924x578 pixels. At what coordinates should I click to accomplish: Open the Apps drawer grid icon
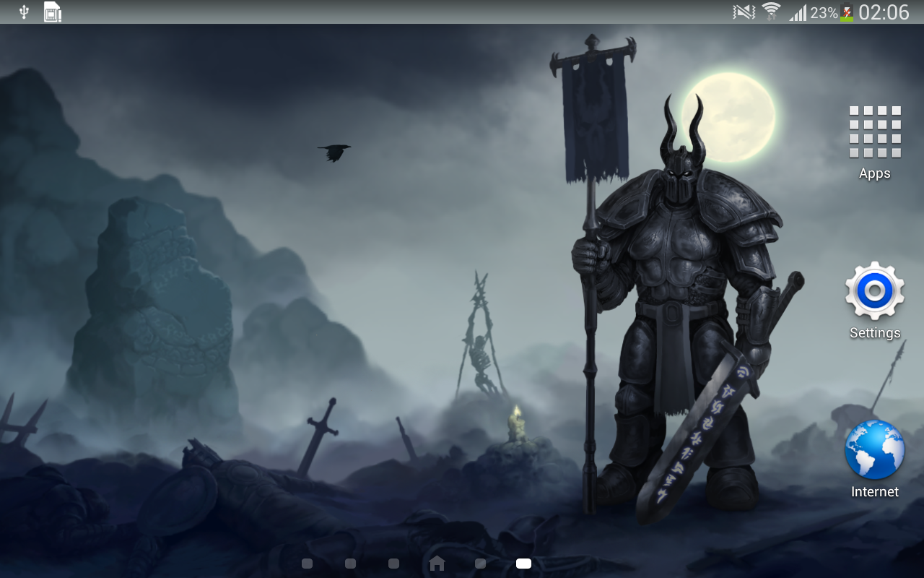point(875,131)
